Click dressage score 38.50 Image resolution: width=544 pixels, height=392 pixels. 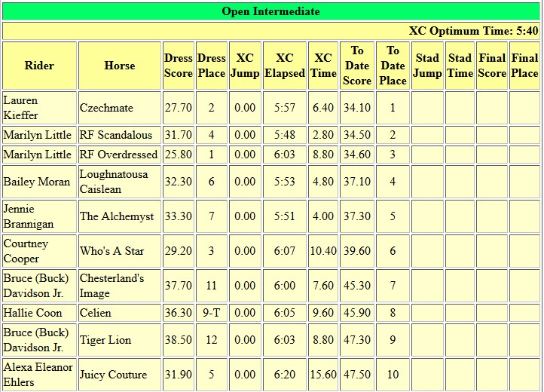(179, 340)
